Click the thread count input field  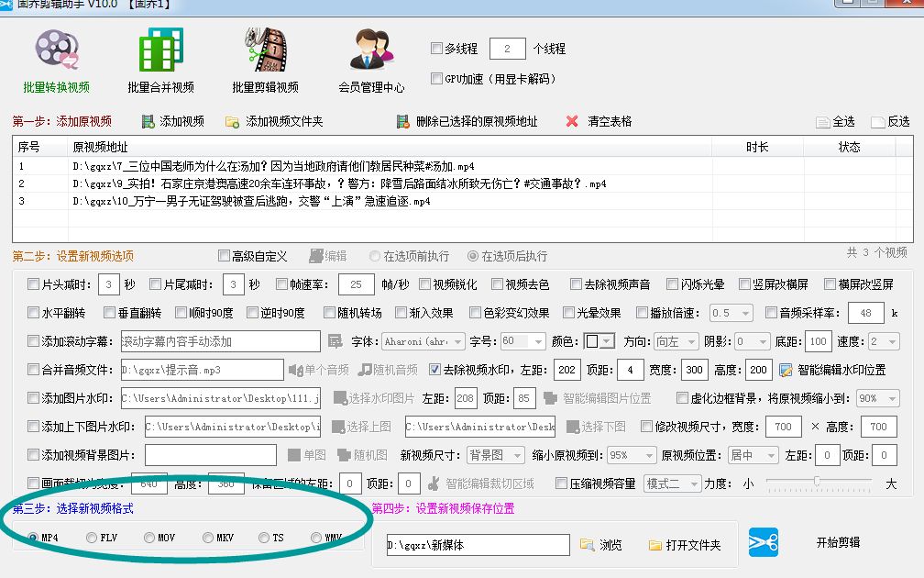point(508,49)
